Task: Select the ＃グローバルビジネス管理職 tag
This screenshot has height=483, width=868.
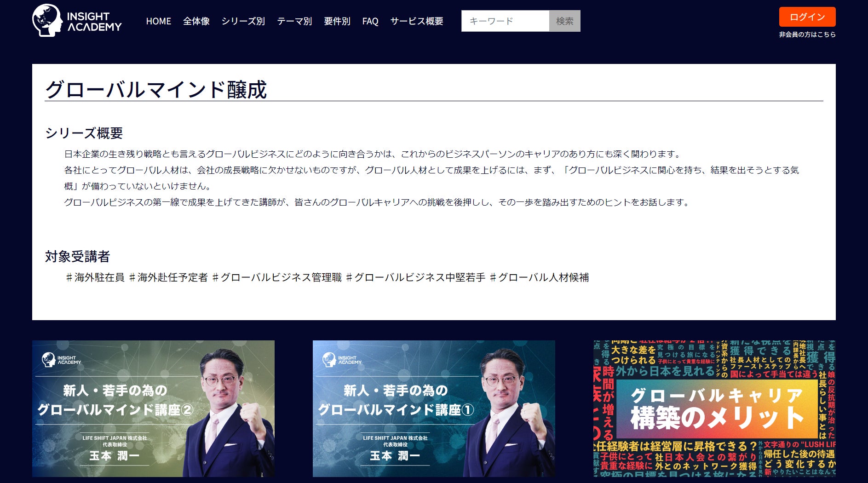Action: click(276, 277)
